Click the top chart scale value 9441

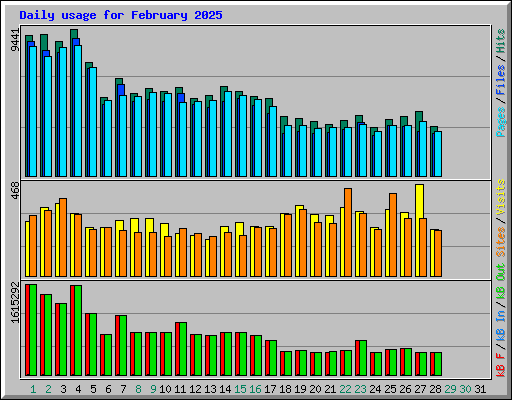(x=15, y=40)
